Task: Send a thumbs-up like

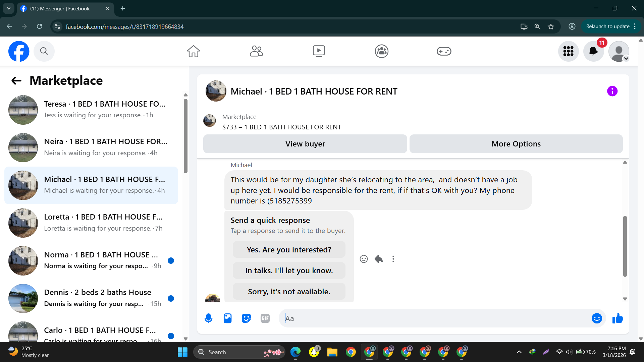Action: click(x=617, y=318)
